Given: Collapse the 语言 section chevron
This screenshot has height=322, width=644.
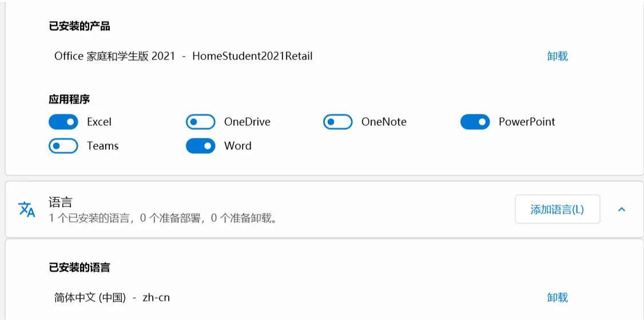Looking at the screenshot, I should pos(622,209).
